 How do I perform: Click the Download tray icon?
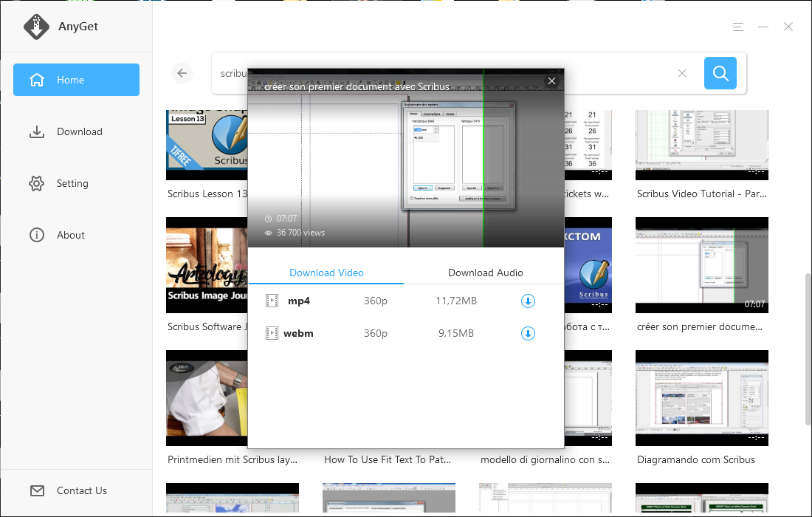point(37,132)
